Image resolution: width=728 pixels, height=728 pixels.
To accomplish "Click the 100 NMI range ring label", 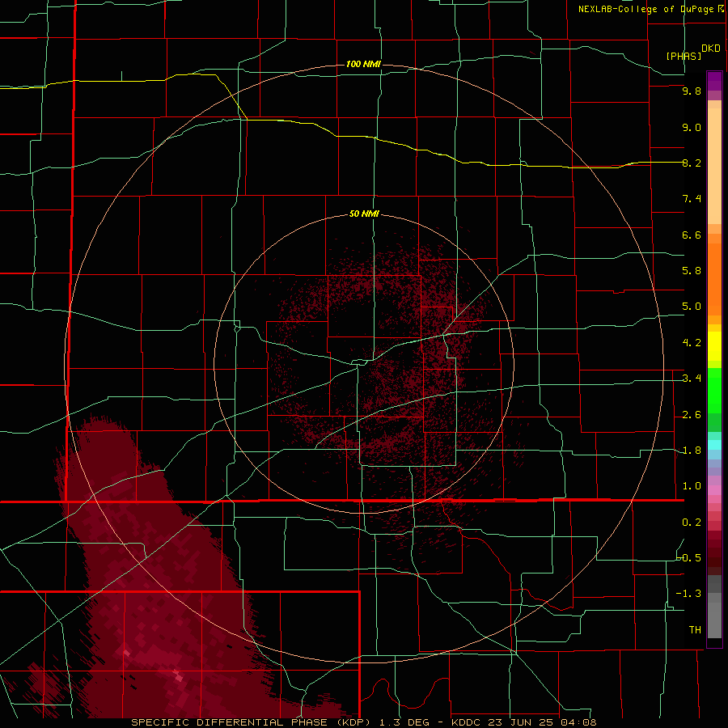I will [x=363, y=64].
